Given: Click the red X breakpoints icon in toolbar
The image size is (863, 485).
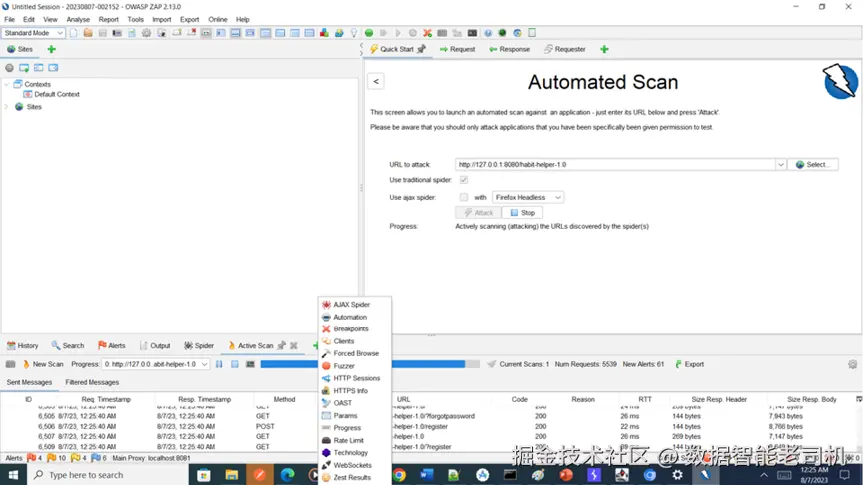Looking at the screenshot, I should [427, 33].
